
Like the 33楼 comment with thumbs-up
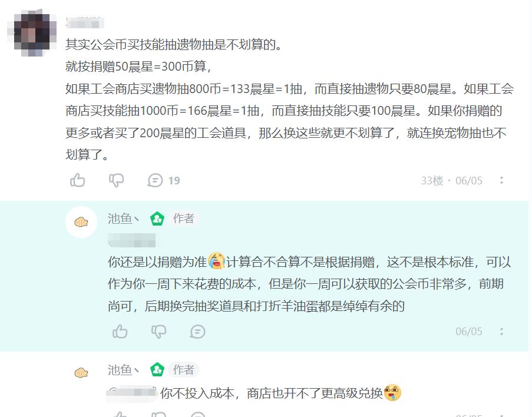[x=77, y=180]
